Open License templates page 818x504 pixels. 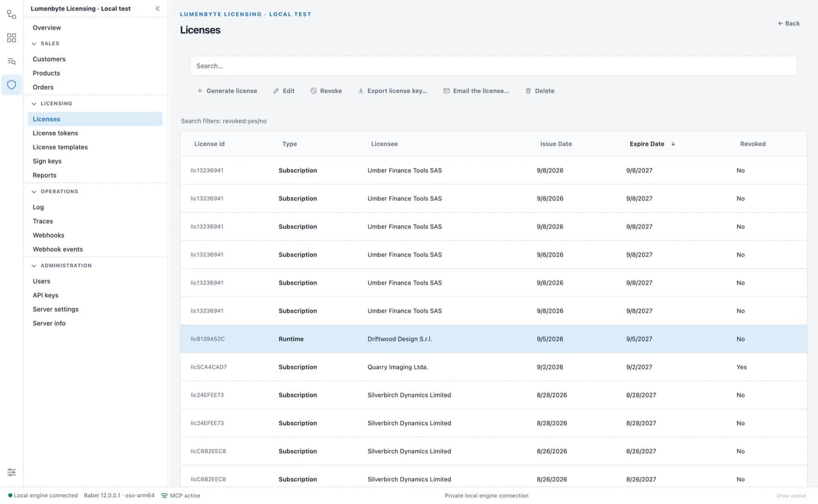(x=60, y=147)
